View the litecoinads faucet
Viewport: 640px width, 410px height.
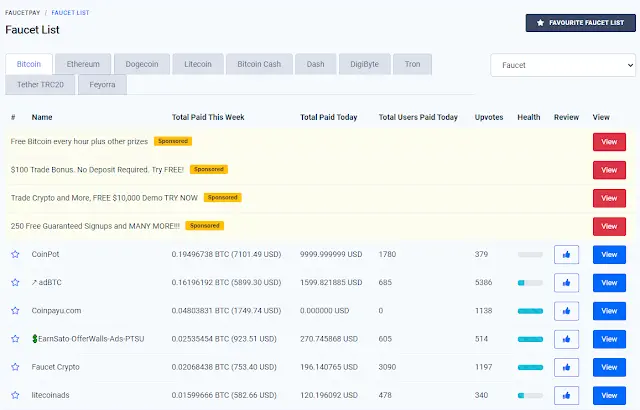point(609,395)
